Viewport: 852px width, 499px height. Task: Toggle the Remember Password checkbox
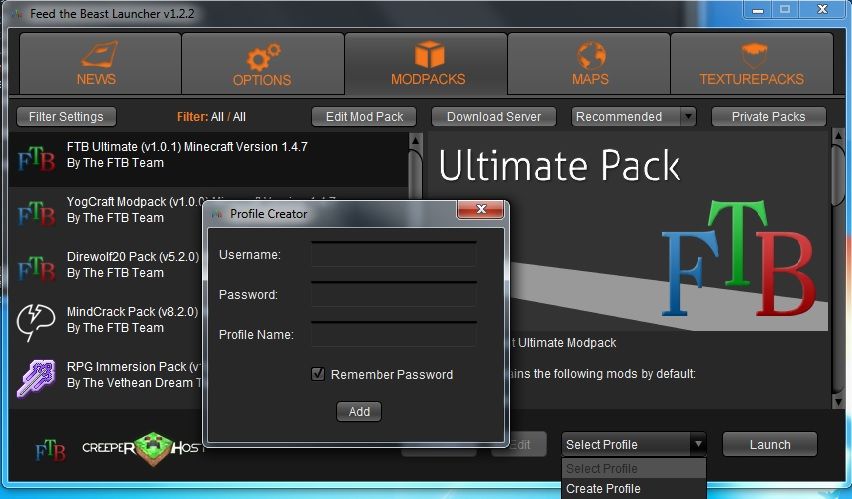click(x=318, y=374)
